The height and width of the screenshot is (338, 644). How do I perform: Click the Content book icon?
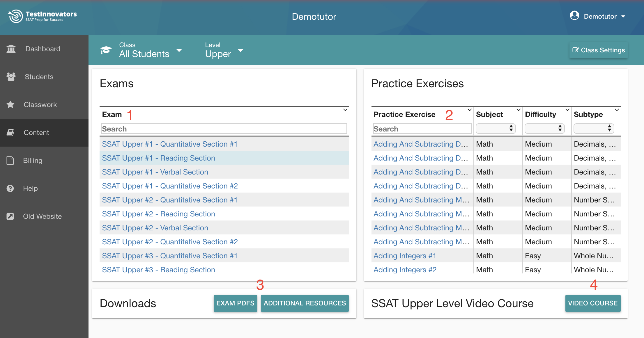click(x=10, y=132)
